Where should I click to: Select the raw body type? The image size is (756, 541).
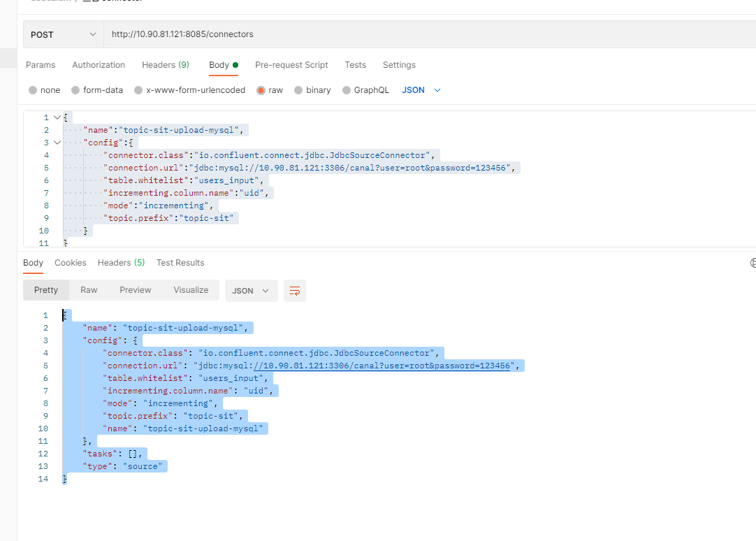(270, 89)
